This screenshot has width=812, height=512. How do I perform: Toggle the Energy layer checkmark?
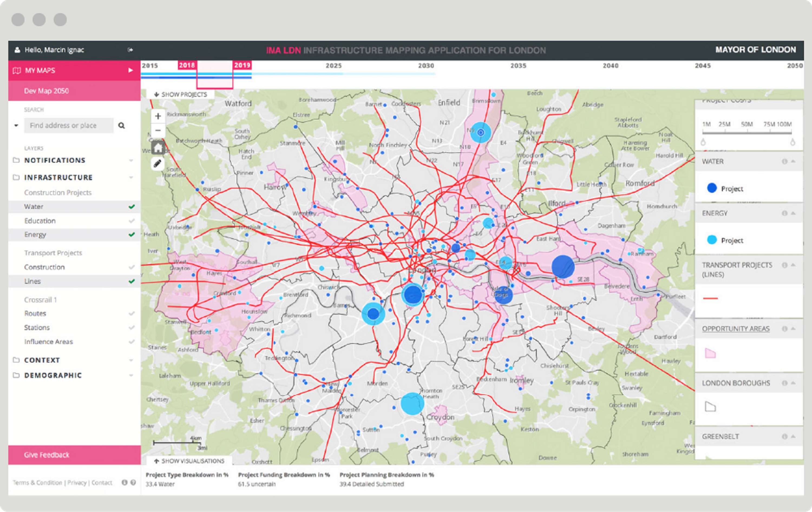click(132, 235)
